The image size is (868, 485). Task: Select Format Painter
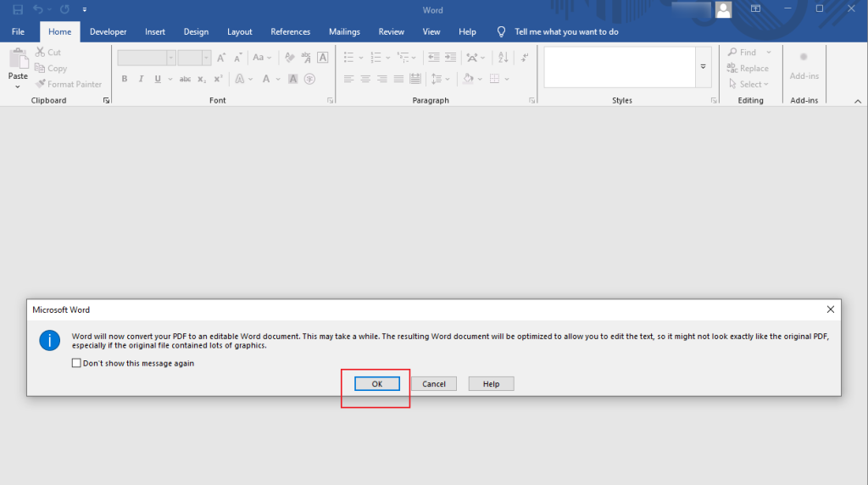tap(69, 84)
